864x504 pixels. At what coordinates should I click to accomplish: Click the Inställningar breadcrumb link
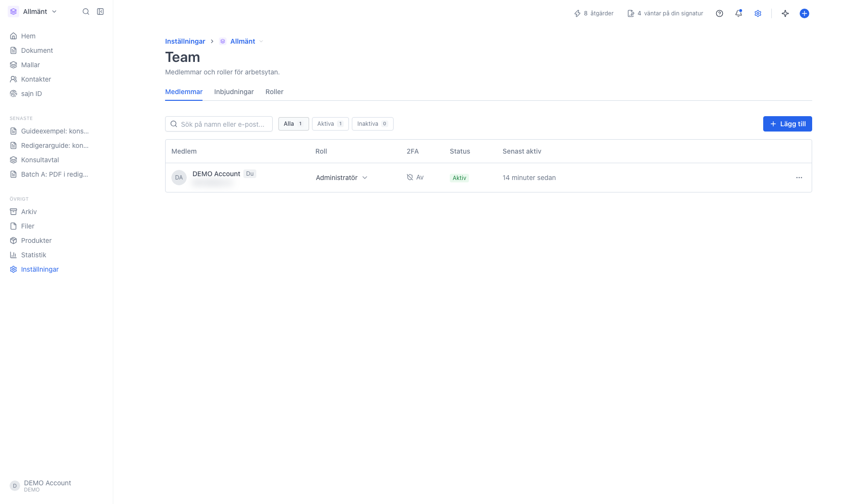185,41
